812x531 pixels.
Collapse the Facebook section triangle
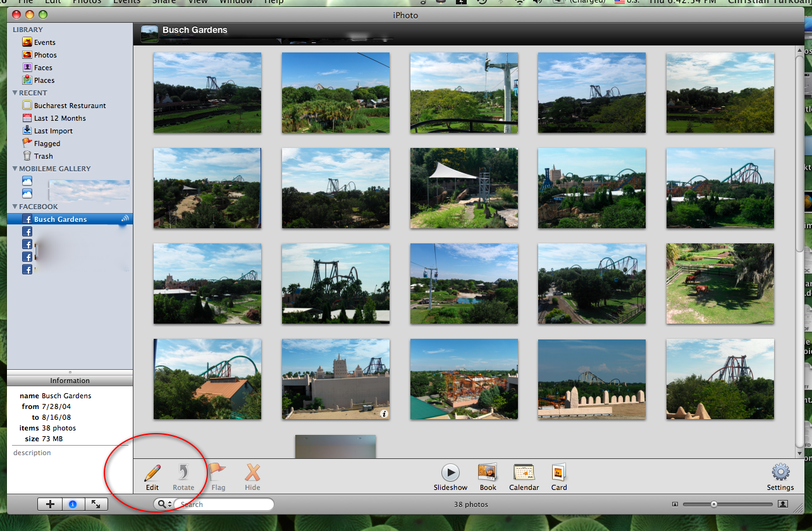pos(15,207)
